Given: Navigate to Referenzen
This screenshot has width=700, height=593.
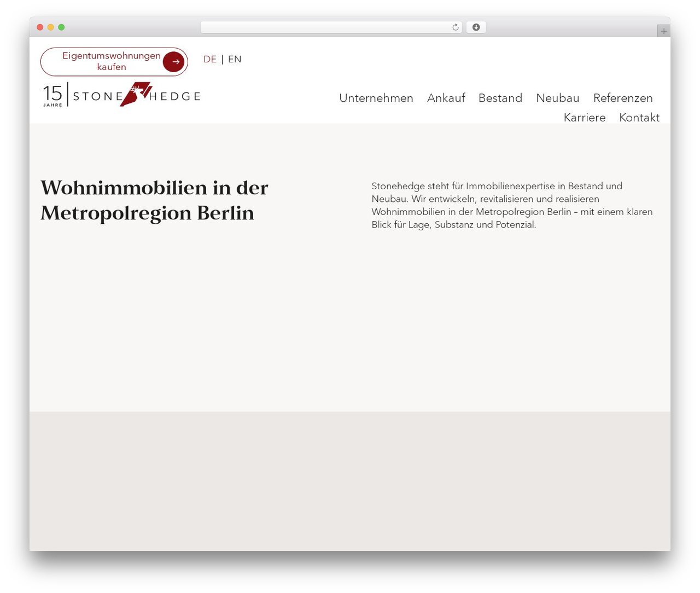Looking at the screenshot, I should pyautogui.click(x=623, y=98).
